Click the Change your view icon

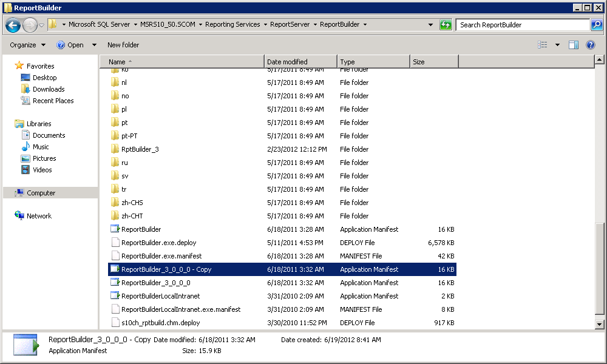click(x=542, y=45)
